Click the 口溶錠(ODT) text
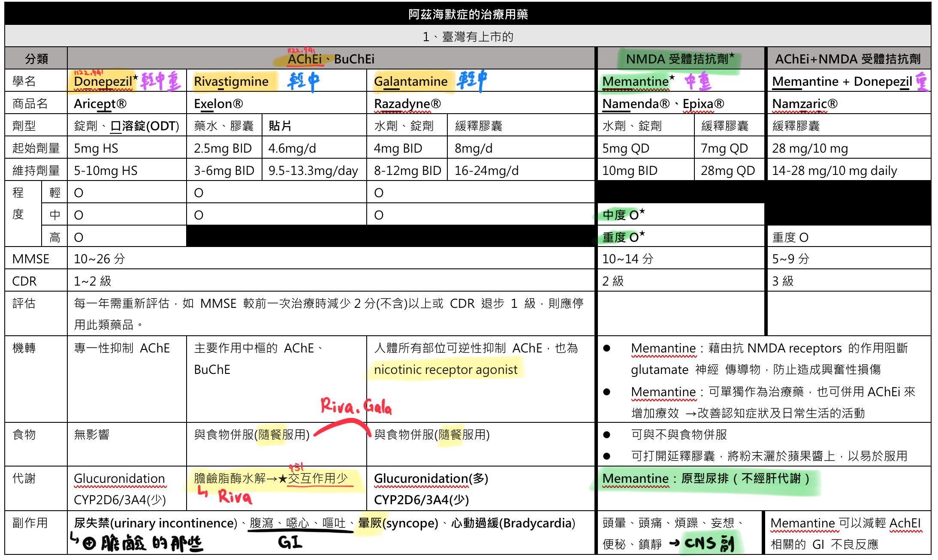This screenshot has height=560, width=938. tap(145, 126)
